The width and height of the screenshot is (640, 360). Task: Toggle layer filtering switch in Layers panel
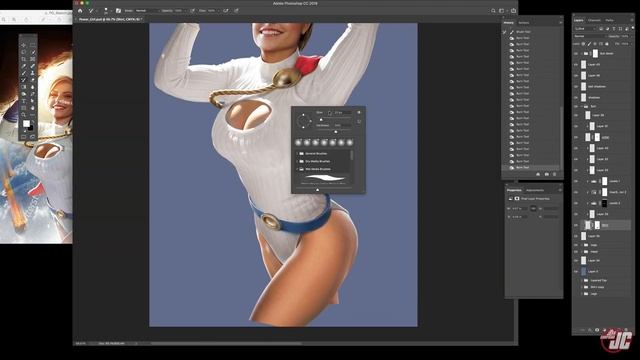[x=632, y=29]
